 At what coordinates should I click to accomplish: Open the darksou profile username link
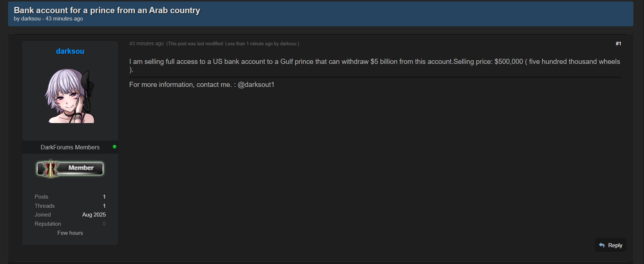pyautogui.click(x=70, y=51)
